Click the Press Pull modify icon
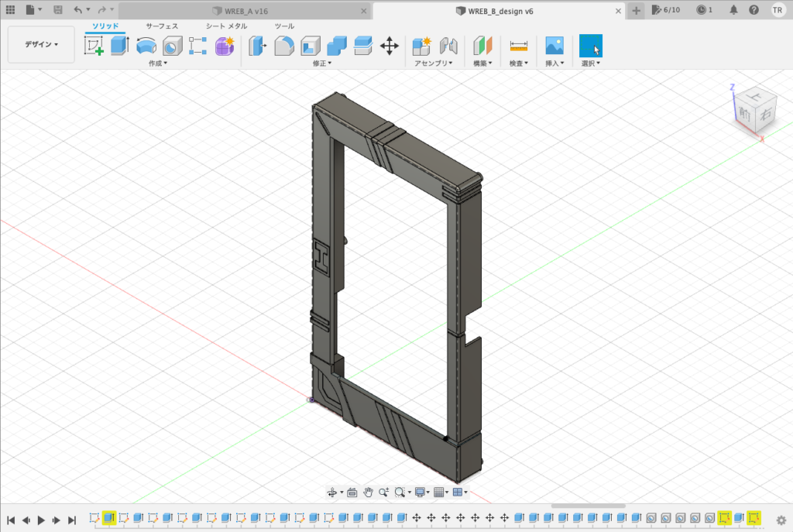The height and width of the screenshot is (532, 793). [x=256, y=46]
